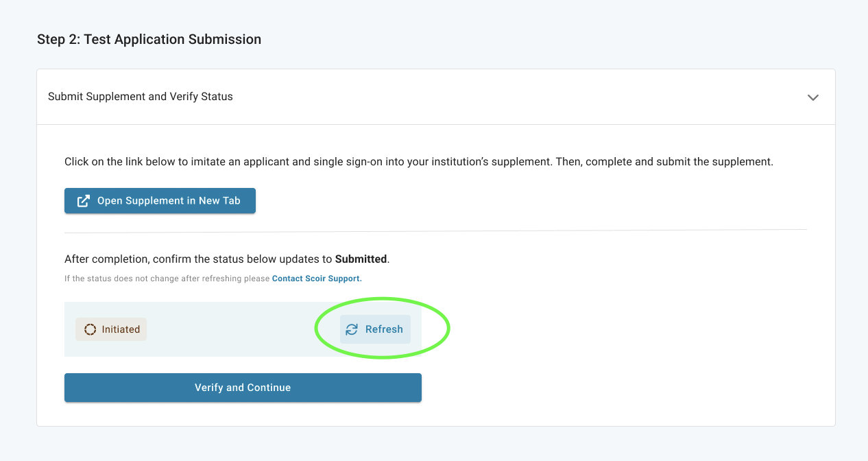The width and height of the screenshot is (868, 461).
Task: Select Verify and Continue
Action: [x=243, y=388]
